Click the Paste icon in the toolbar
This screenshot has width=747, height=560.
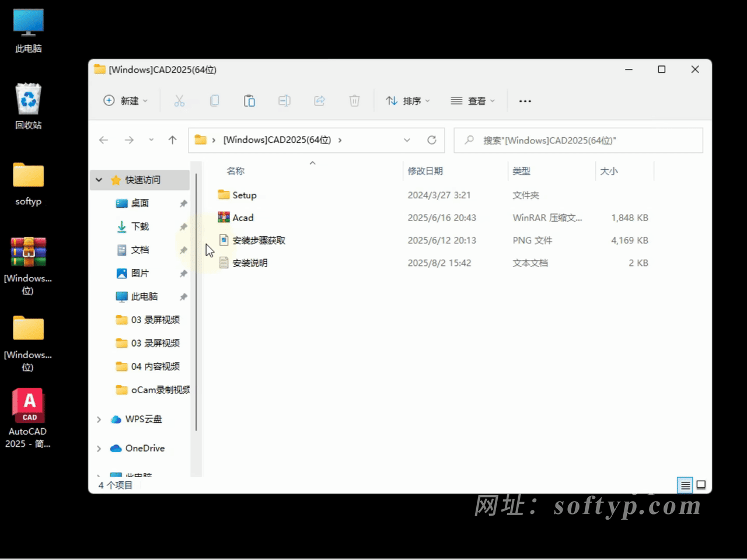pyautogui.click(x=249, y=100)
